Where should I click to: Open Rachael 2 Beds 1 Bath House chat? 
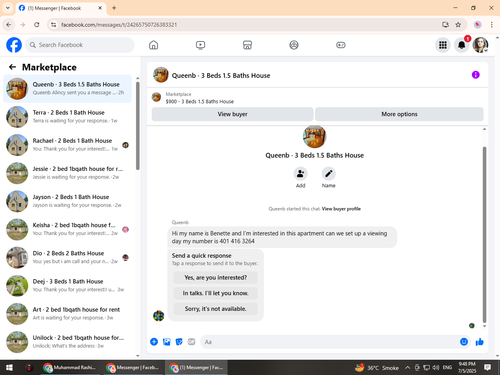[x=67, y=145]
